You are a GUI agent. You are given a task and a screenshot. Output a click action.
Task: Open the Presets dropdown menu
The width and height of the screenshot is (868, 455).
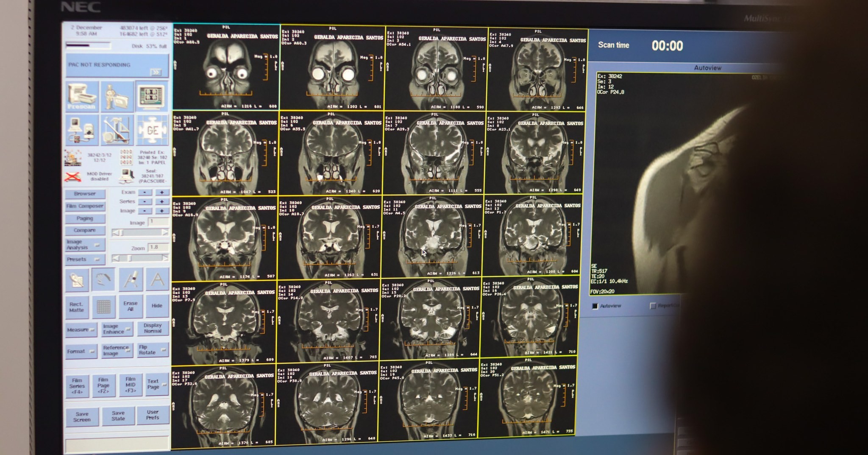point(85,259)
